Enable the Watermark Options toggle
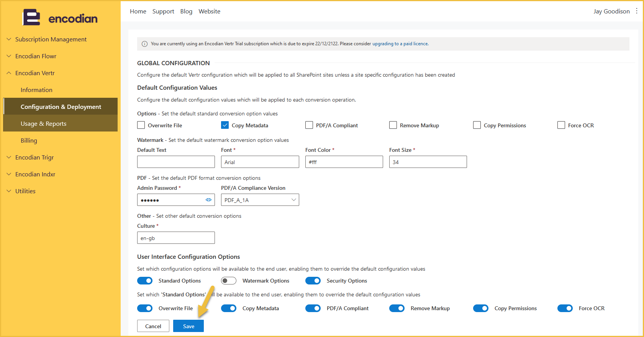The image size is (644, 337). [x=229, y=281]
